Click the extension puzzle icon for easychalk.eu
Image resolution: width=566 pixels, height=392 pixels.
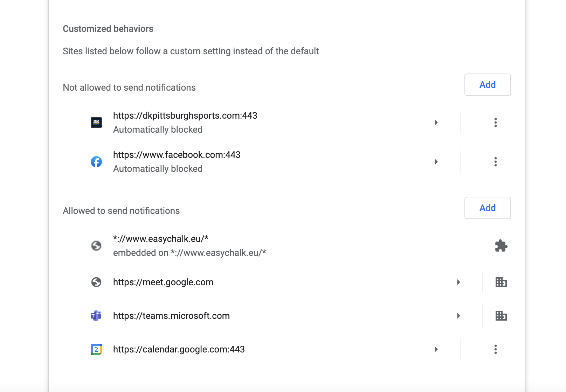[501, 246]
